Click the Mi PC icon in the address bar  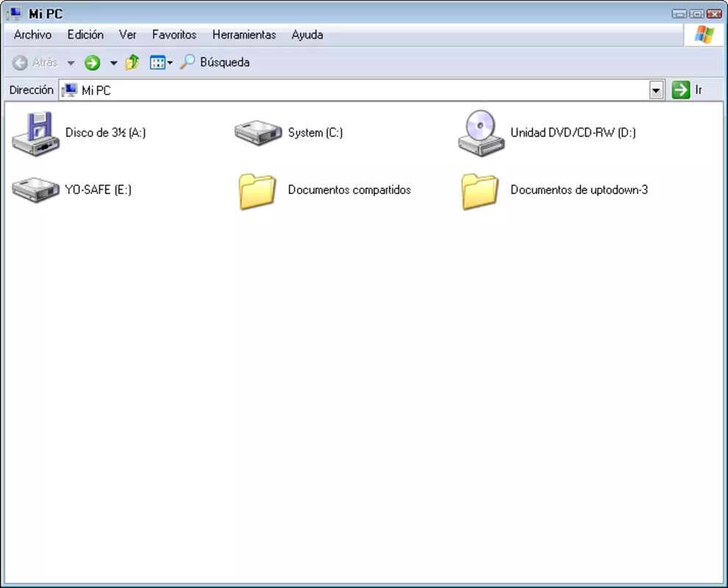pyautogui.click(x=70, y=90)
